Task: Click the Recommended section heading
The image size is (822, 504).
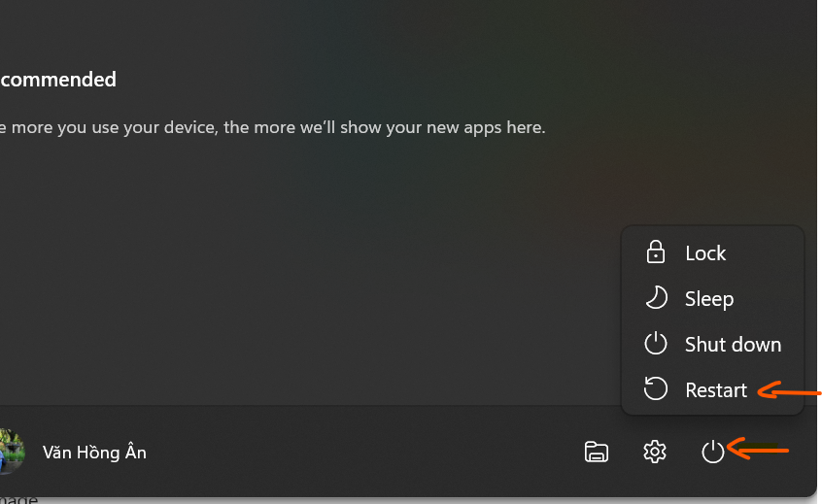Action: [x=58, y=80]
